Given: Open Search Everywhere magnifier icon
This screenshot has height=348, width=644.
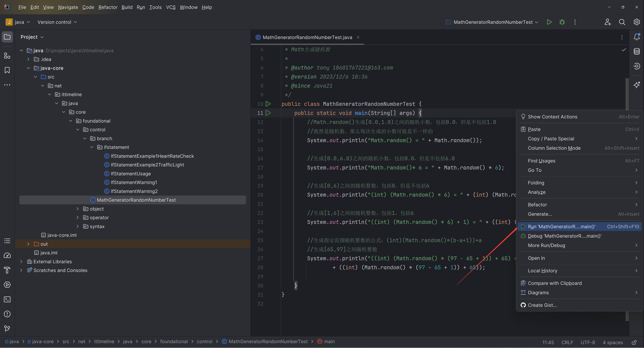Looking at the screenshot, I should (622, 22).
